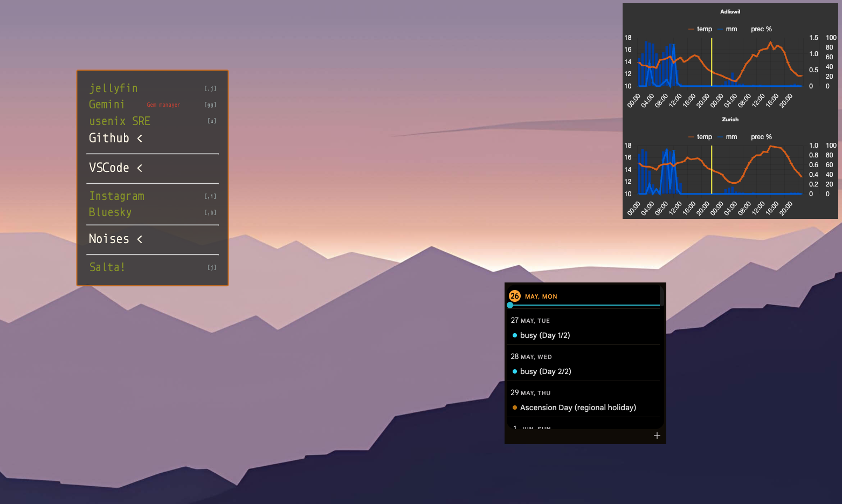Click the Zurich chart title

(730, 119)
